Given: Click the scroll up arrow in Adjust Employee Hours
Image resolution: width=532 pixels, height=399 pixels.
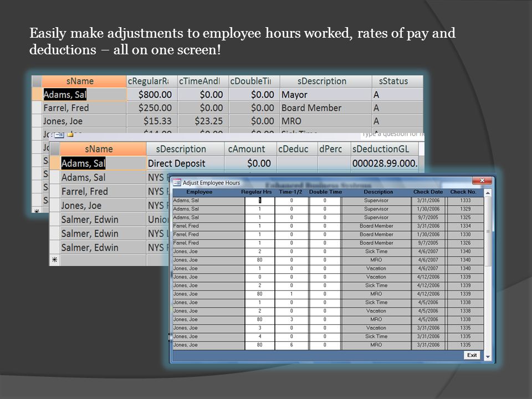Looking at the screenshot, I should [488, 193].
